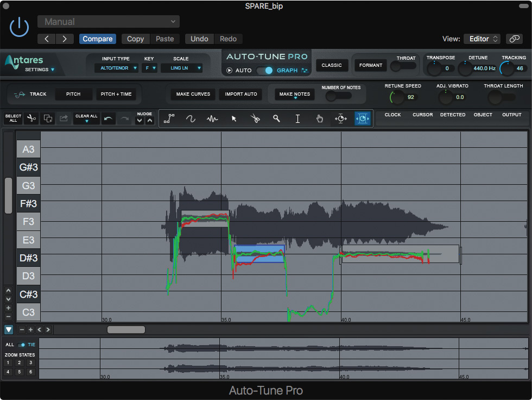Switch to CLASSIC mode
The image size is (532, 400).
332,65
